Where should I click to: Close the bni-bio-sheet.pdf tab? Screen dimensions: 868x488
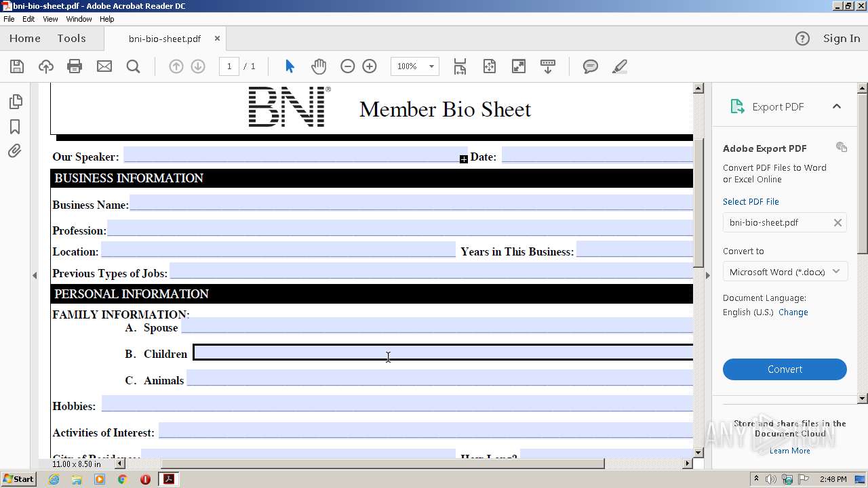(x=217, y=39)
